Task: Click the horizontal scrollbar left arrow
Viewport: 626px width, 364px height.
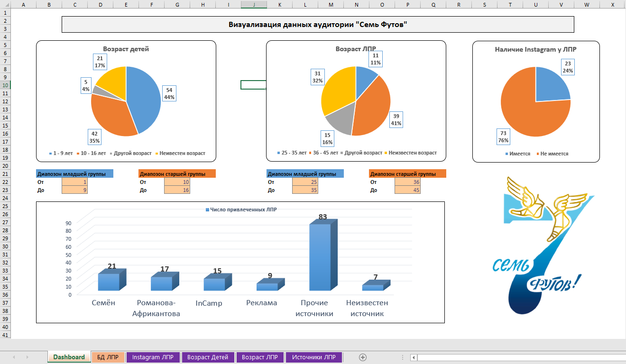Action: click(x=414, y=357)
